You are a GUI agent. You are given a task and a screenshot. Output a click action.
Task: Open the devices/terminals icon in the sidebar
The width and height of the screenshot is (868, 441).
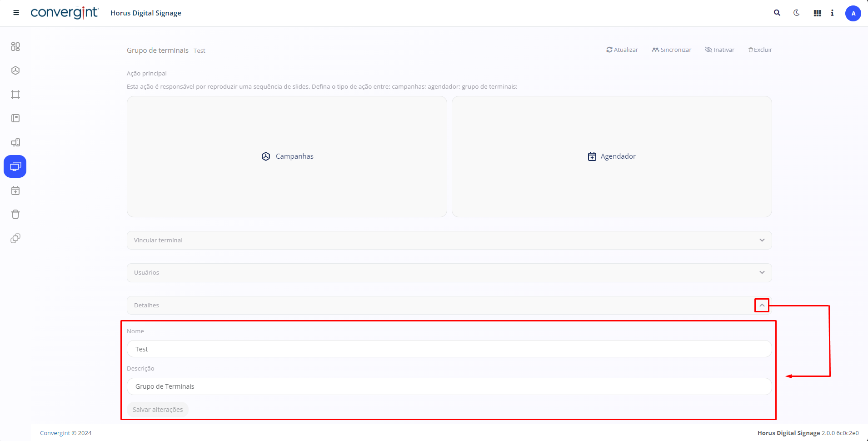(x=15, y=142)
